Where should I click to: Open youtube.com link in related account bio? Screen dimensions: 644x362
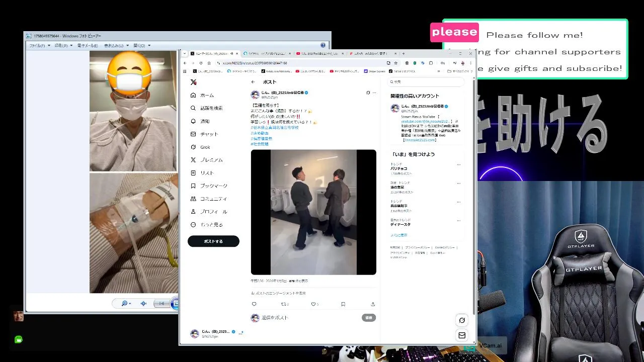click(x=425, y=122)
